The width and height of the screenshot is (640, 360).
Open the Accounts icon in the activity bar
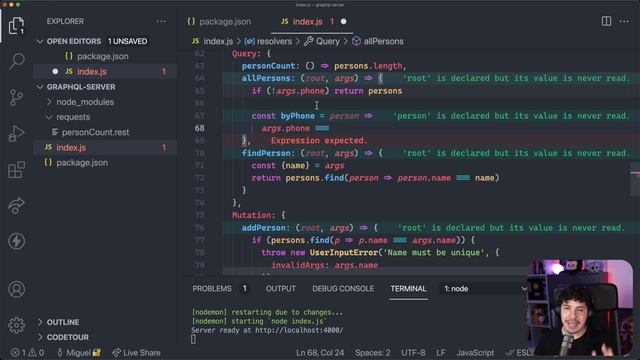point(16,289)
